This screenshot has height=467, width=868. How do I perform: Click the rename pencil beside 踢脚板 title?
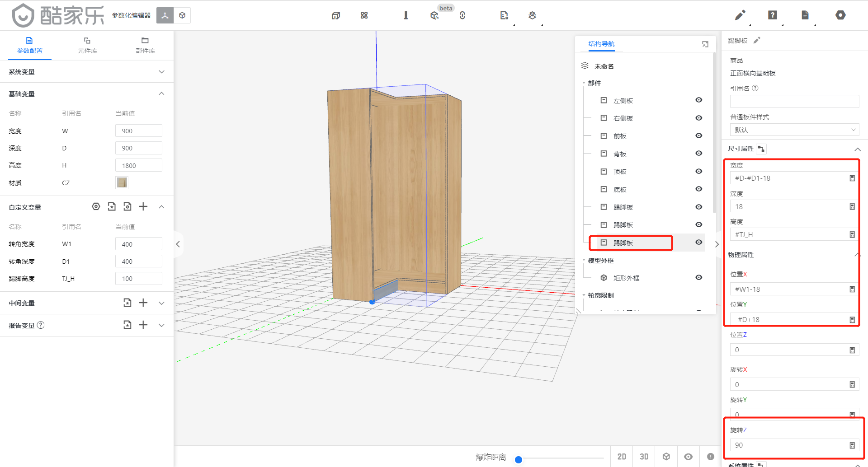[x=757, y=40]
